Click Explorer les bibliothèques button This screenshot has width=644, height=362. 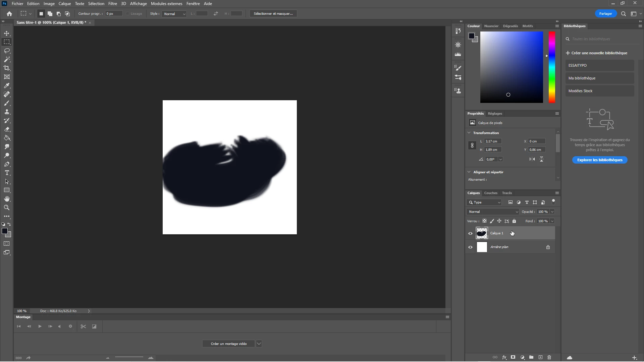(599, 160)
